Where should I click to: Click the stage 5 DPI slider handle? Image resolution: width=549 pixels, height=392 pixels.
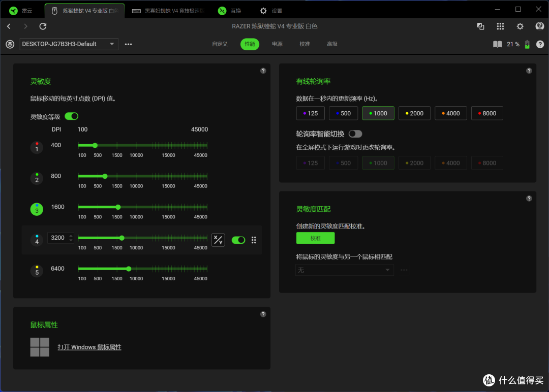pyautogui.click(x=129, y=269)
